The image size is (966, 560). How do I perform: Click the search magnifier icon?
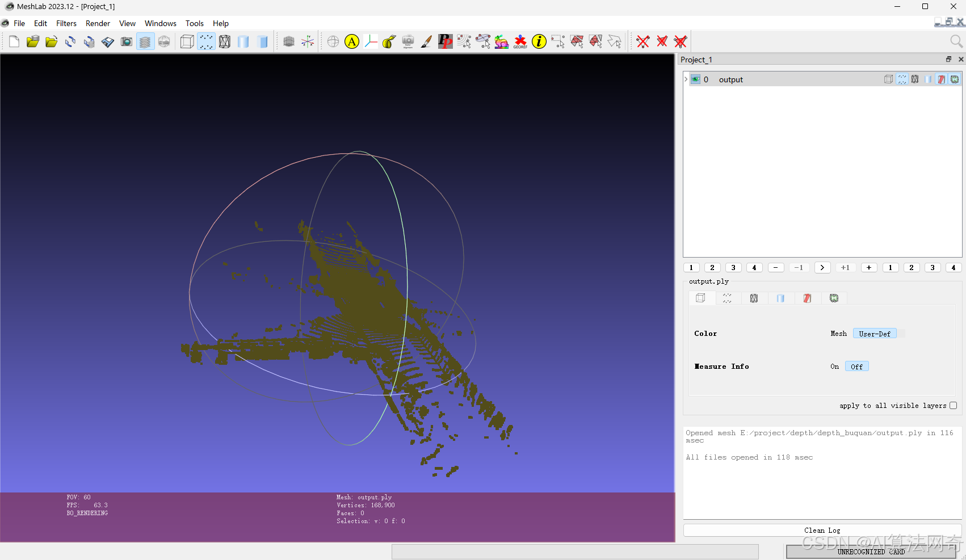coord(956,41)
